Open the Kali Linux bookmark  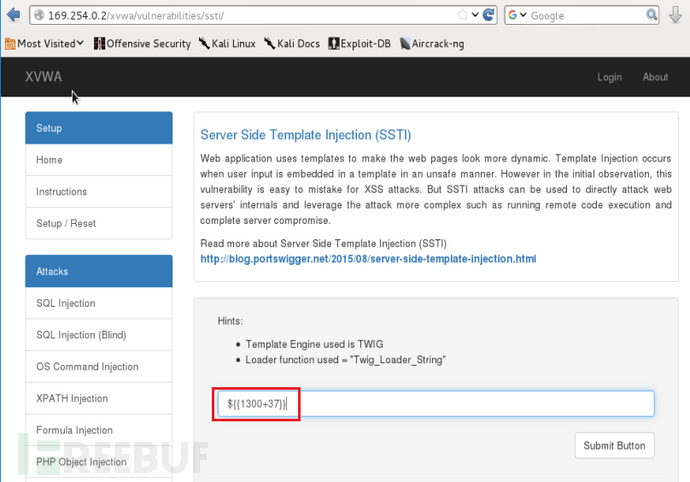click(227, 44)
